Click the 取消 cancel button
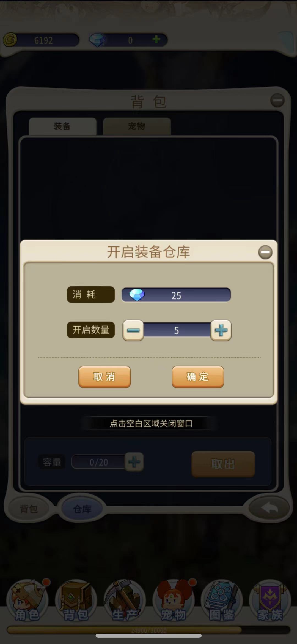 (105, 377)
